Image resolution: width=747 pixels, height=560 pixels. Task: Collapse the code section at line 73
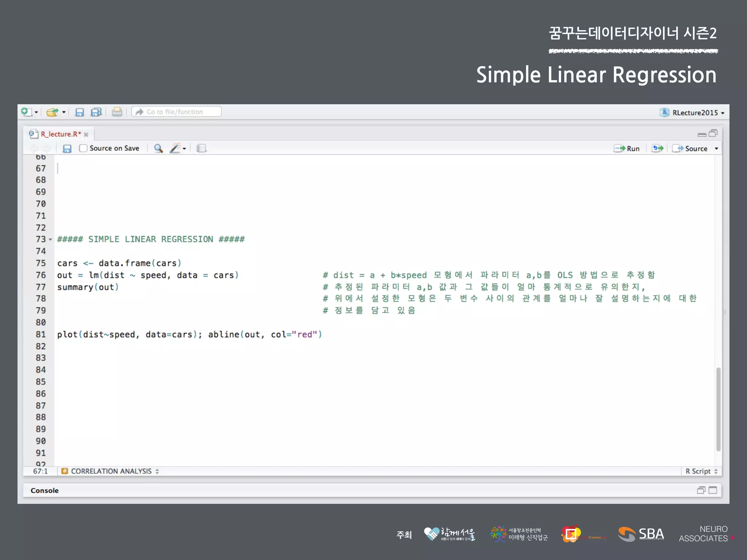pos(50,240)
